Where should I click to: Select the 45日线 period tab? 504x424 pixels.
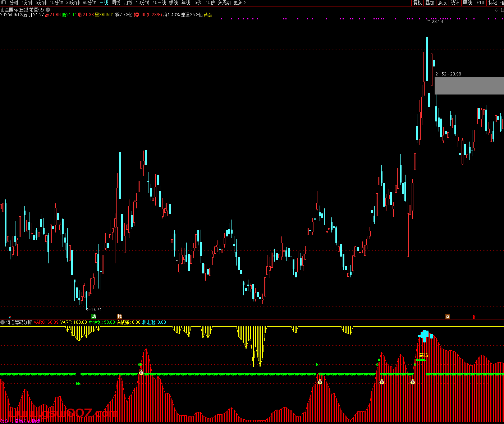coord(159,3)
